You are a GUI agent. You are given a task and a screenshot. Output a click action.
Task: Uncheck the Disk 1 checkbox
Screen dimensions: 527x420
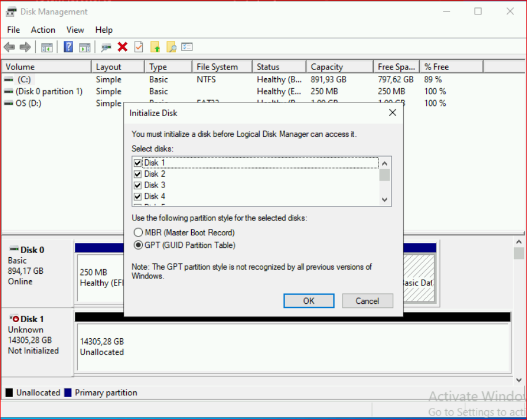[x=137, y=163]
